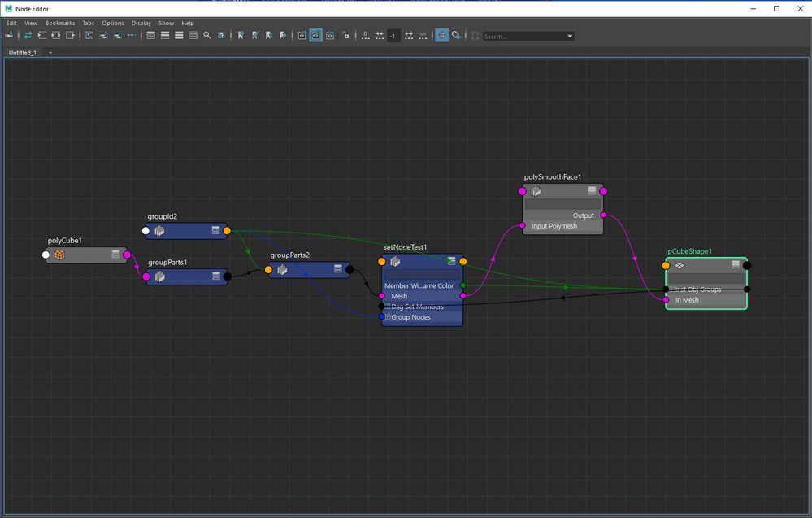Toggle the extend to shapes bracket icon
Image resolution: width=812 pixels, height=518 pixels.
click(x=475, y=35)
